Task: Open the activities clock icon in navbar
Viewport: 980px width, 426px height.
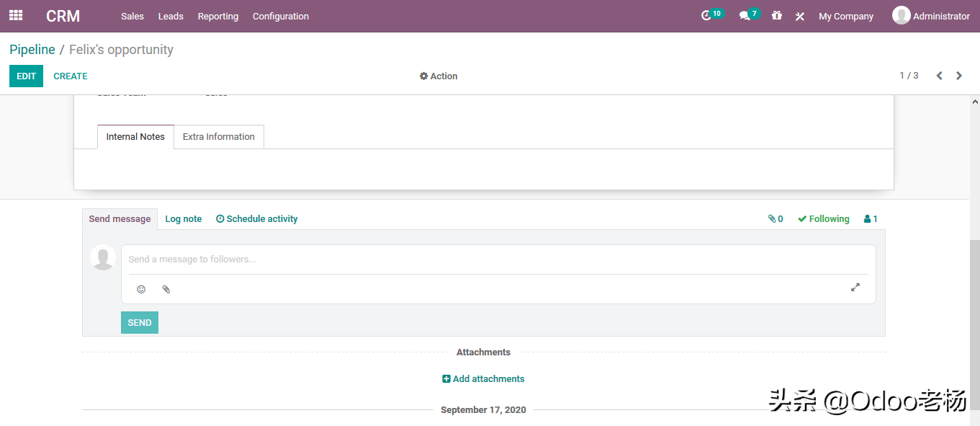Action: click(706, 16)
